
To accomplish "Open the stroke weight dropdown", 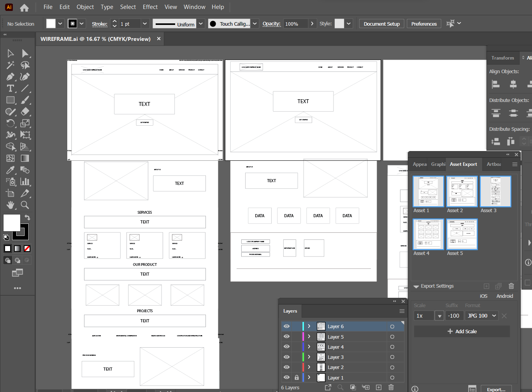I will point(145,24).
